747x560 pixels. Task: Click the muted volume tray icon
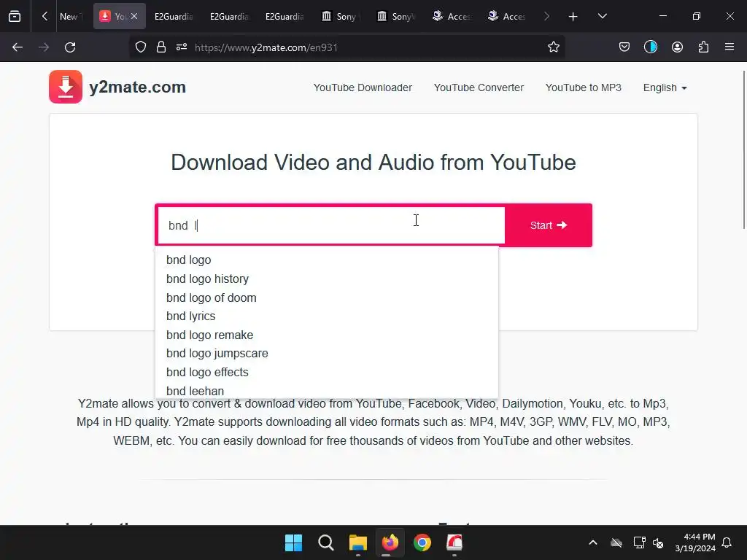(x=658, y=542)
